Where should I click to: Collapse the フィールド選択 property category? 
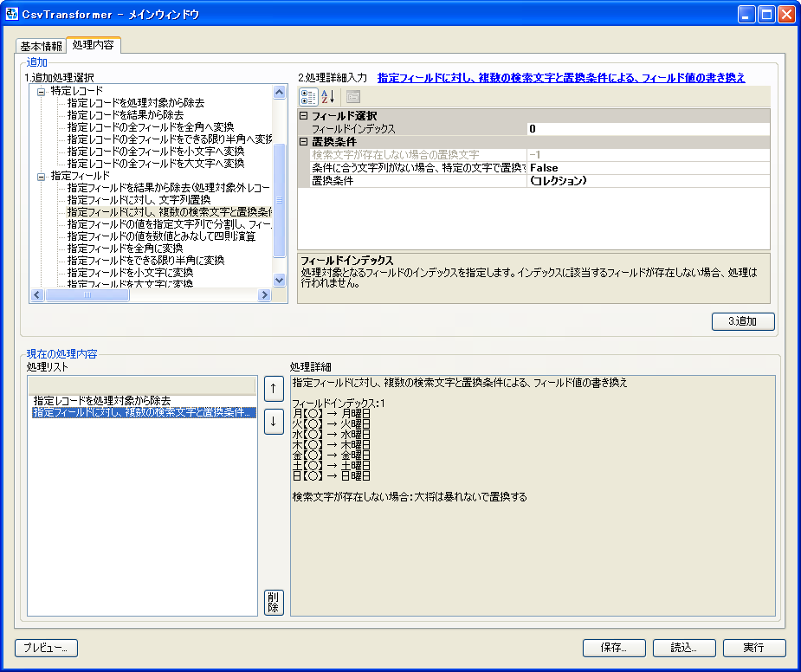[303, 116]
